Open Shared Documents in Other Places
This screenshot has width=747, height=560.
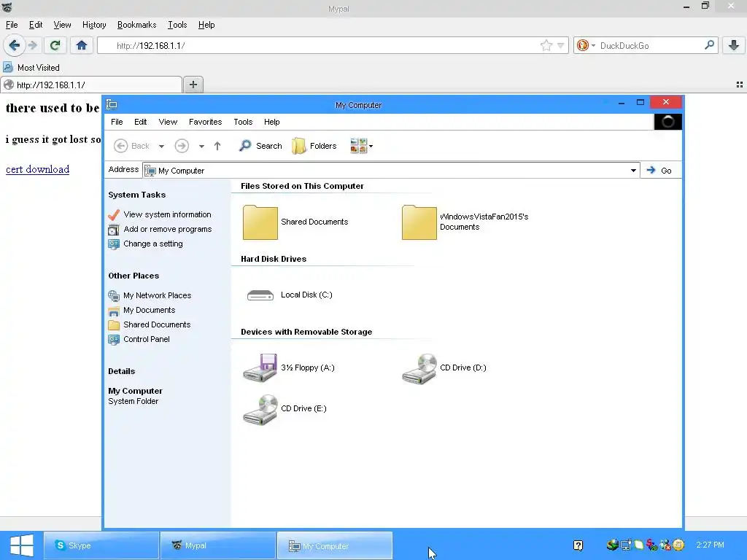pos(149,324)
